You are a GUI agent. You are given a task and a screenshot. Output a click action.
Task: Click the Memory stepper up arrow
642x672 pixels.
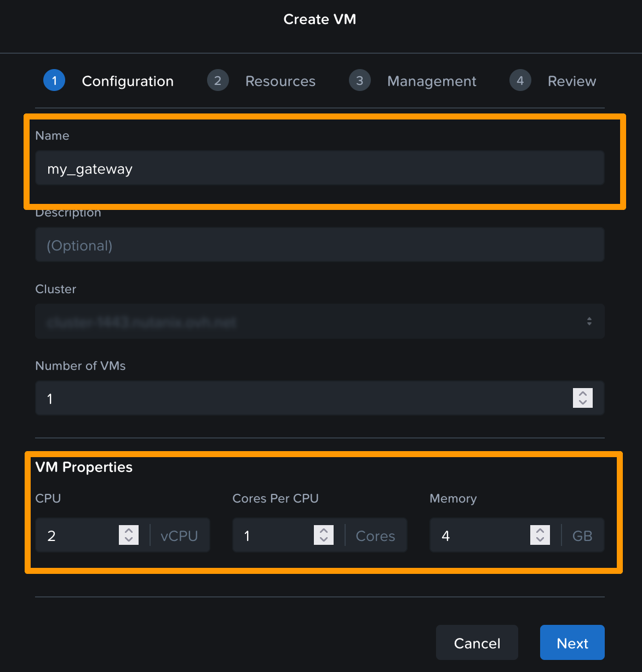[540, 531]
